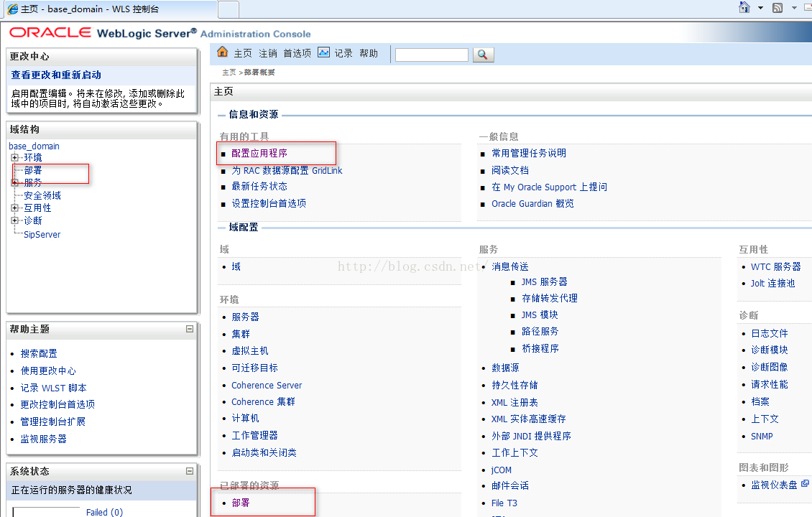Open XML 注册表 link

pyautogui.click(x=515, y=402)
